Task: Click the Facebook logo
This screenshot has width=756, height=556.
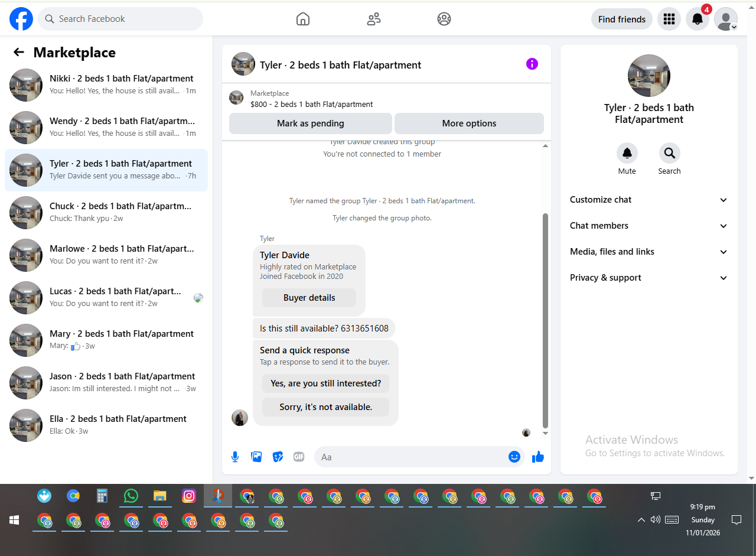Action: [21, 19]
